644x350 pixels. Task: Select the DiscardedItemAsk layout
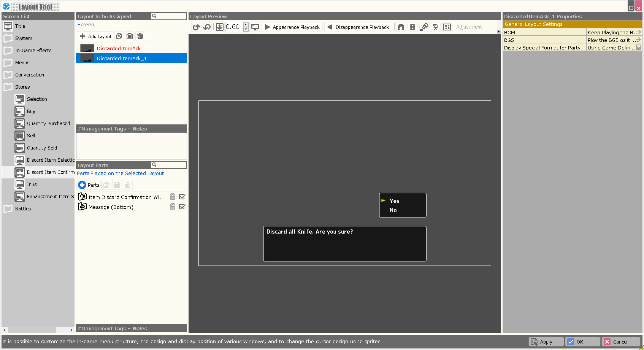pos(119,48)
